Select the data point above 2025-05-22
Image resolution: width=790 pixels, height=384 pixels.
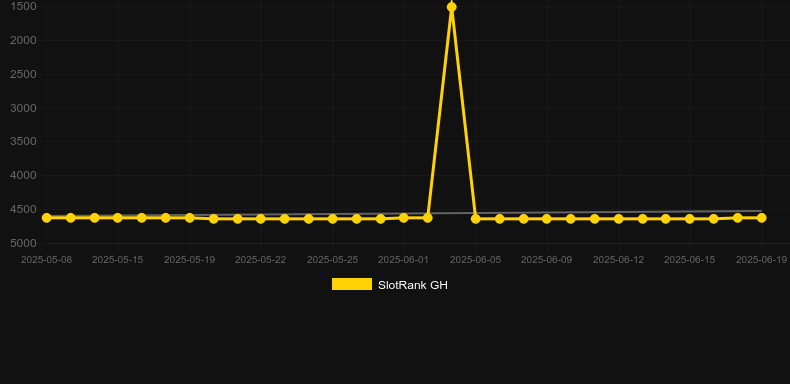click(260, 219)
